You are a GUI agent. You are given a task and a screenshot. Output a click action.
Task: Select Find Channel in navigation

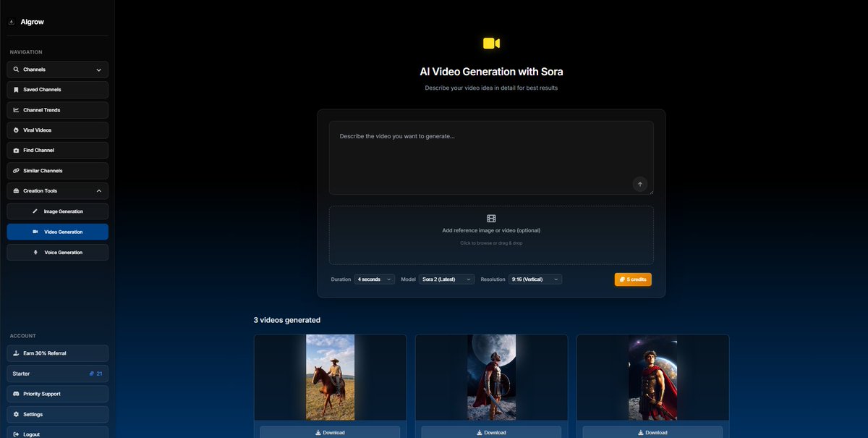58,151
